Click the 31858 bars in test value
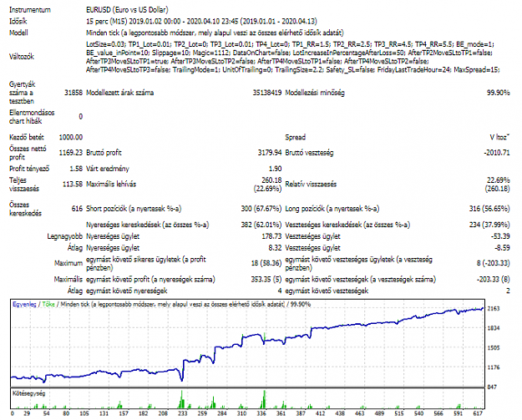The height and width of the screenshot is (420, 522). coord(73,93)
